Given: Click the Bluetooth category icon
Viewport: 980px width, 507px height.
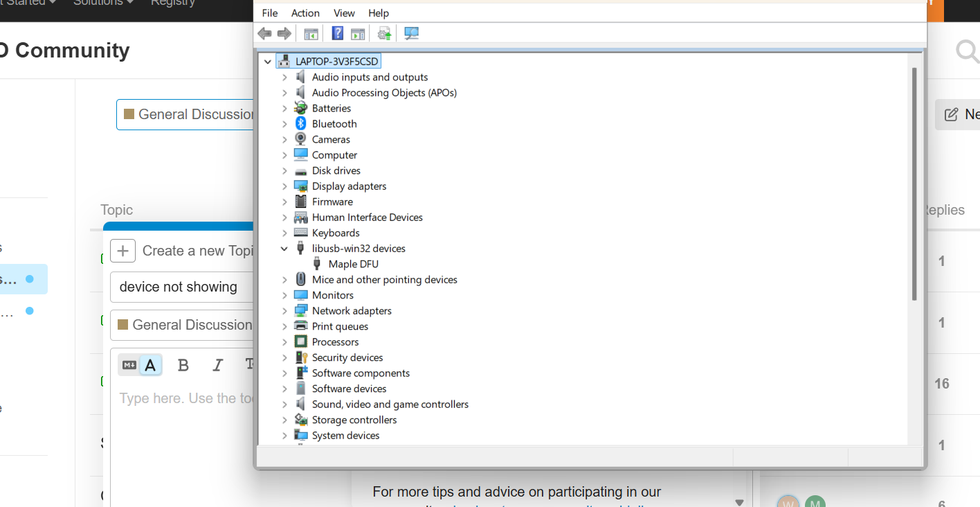Looking at the screenshot, I should tap(300, 123).
